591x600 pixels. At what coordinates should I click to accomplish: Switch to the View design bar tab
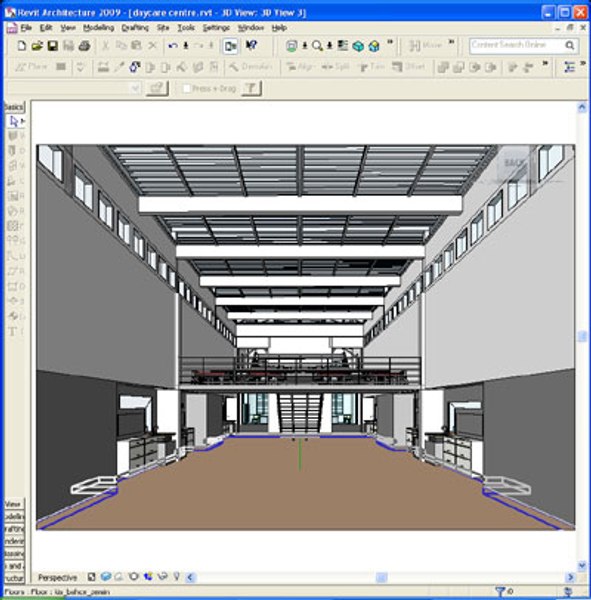point(14,504)
